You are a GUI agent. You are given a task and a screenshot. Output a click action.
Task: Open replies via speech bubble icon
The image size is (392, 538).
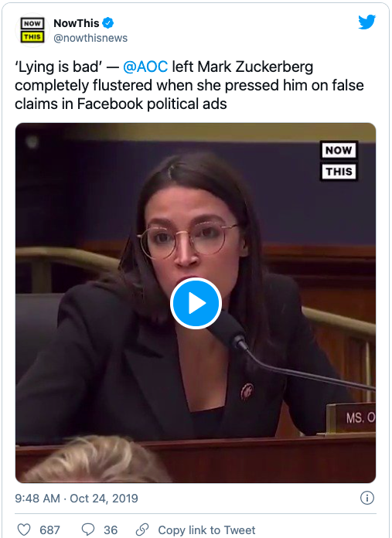88,529
